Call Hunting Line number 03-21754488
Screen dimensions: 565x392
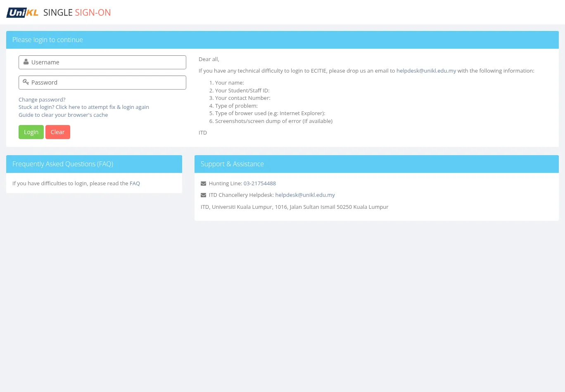tap(259, 184)
